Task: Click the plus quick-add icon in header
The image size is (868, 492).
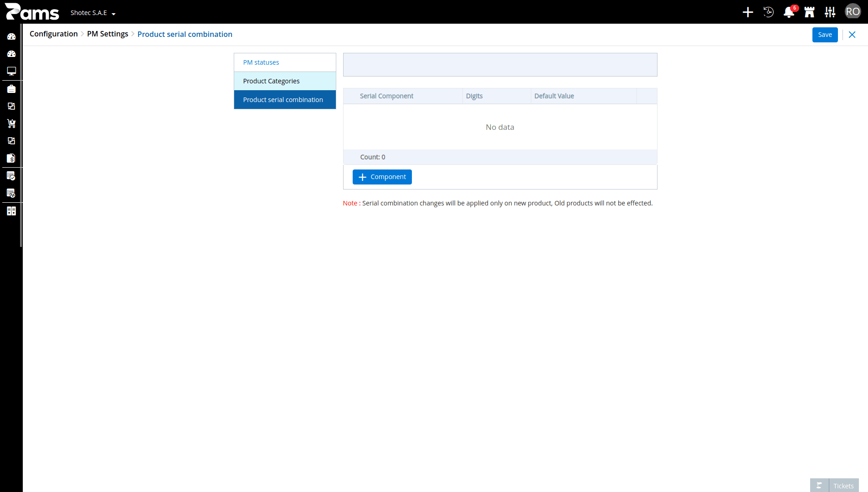Action: (x=748, y=12)
